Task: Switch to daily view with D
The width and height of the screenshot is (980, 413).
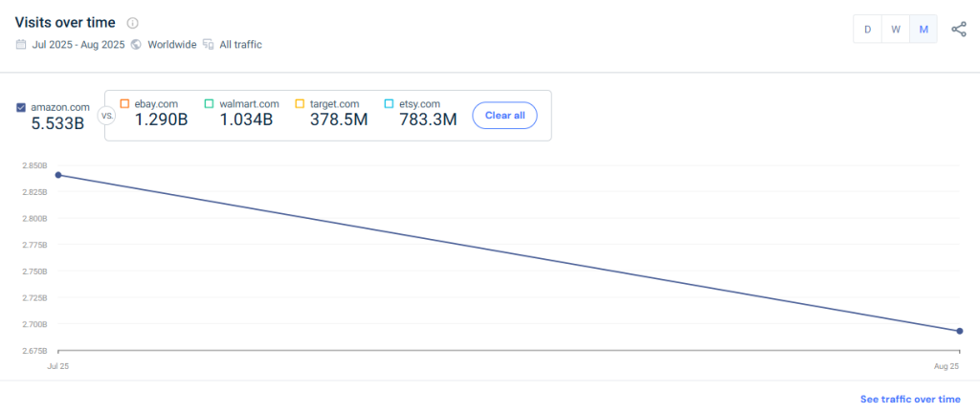Action: tap(867, 30)
